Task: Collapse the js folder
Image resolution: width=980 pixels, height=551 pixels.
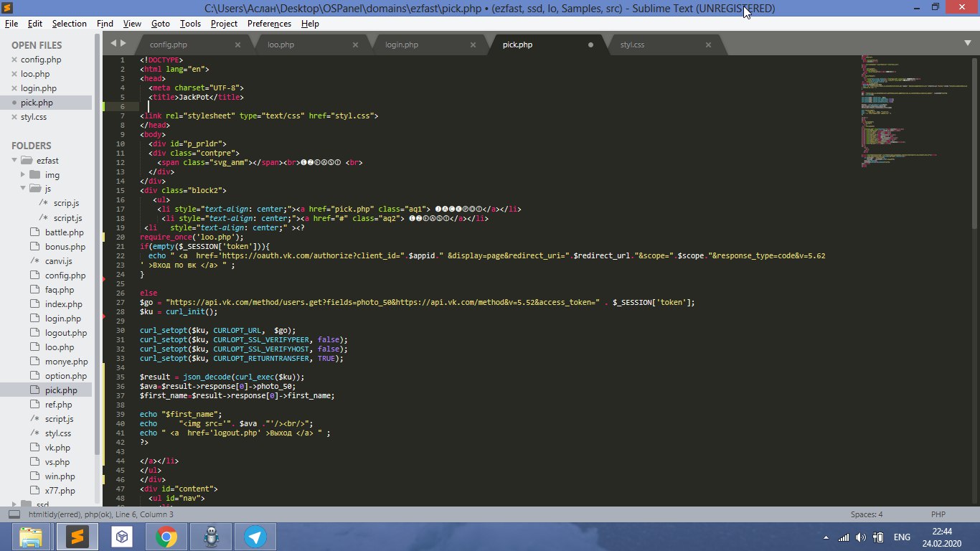Action: point(22,189)
